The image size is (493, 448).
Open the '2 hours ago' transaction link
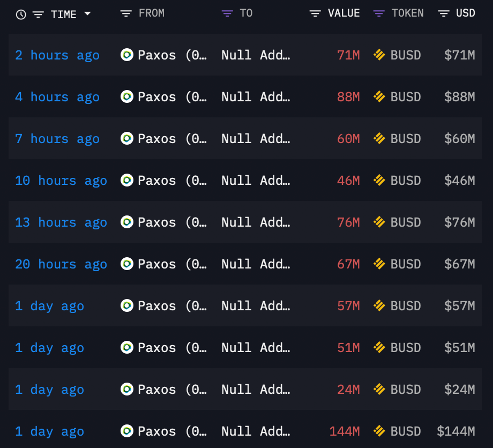tap(57, 55)
